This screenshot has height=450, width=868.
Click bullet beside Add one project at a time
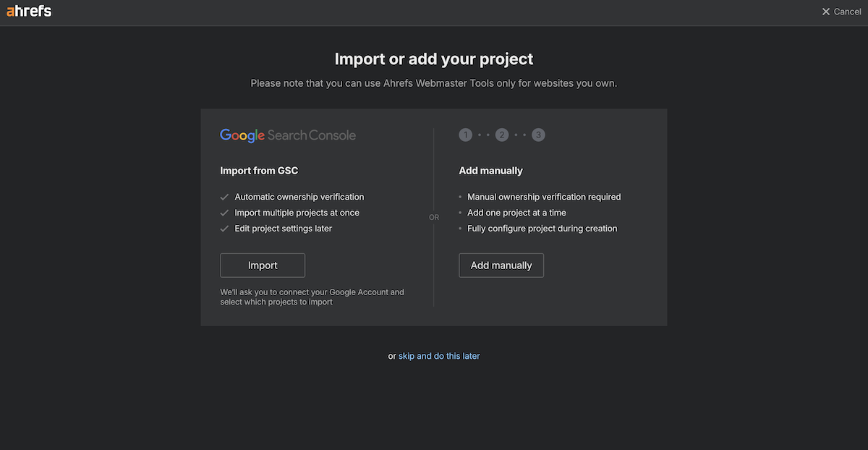(461, 212)
